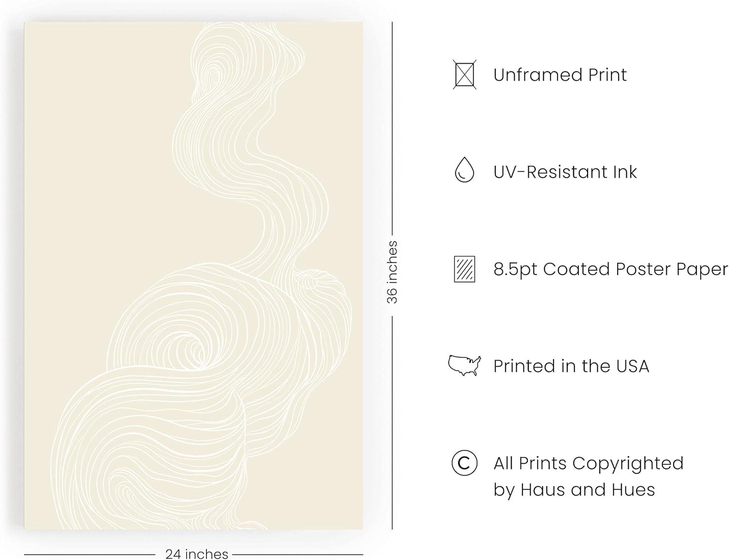Click the copyright symbol icon
This screenshot has height=560, width=729.
point(464,463)
